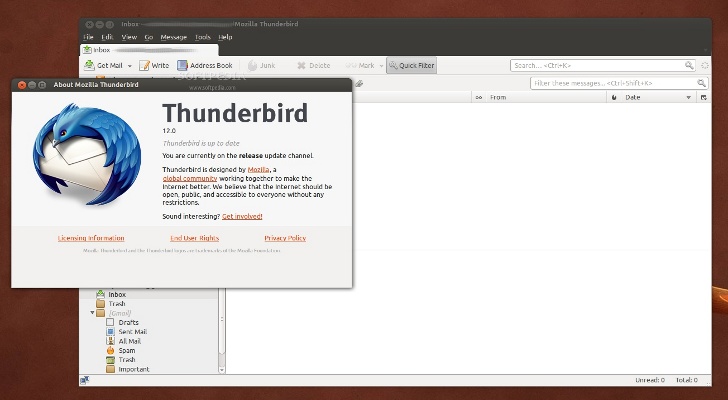Click the online status icon in status bar
Screen dimensions: 728x400
(84, 380)
